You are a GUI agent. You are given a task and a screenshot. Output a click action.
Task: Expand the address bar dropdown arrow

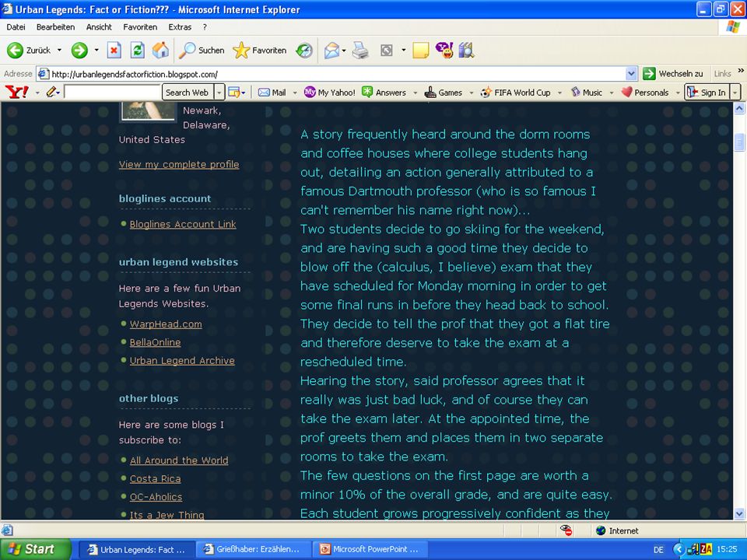coord(631,74)
